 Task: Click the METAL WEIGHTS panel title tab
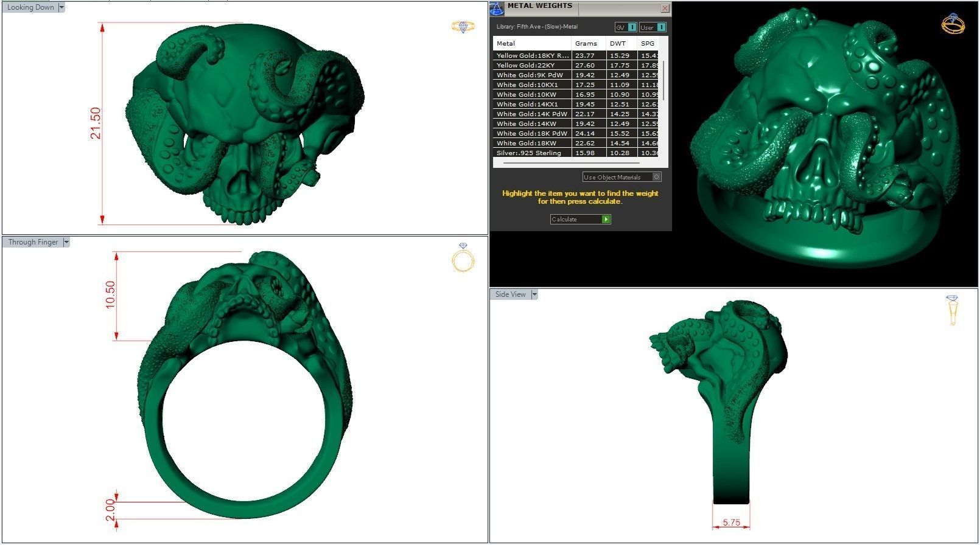(540, 6)
